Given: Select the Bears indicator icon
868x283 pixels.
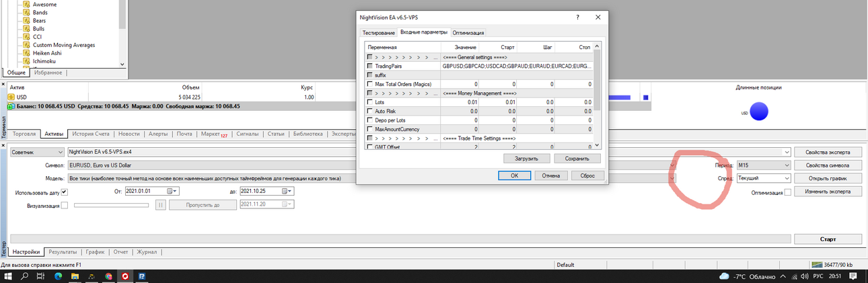Looking at the screenshot, I should [28, 20].
